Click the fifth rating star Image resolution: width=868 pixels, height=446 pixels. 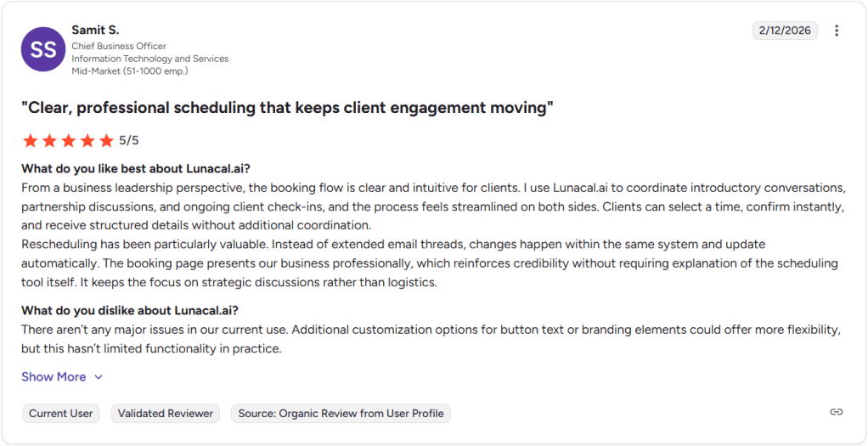(105, 141)
